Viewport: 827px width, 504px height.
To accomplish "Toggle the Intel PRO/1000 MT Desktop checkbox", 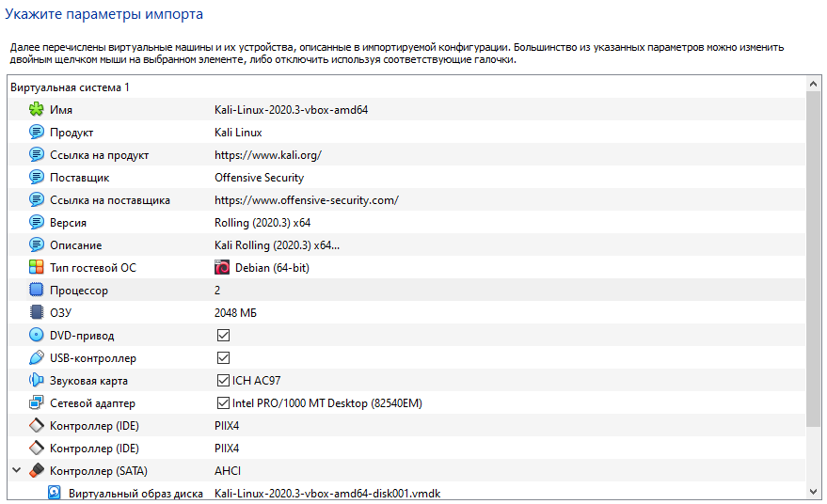I will pos(223,402).
